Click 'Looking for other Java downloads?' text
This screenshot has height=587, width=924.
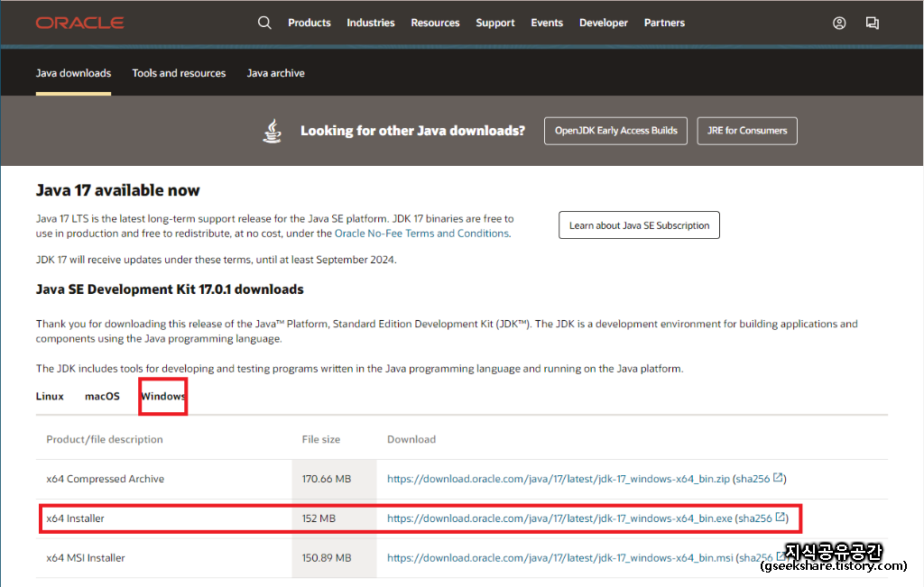point(412,131)
